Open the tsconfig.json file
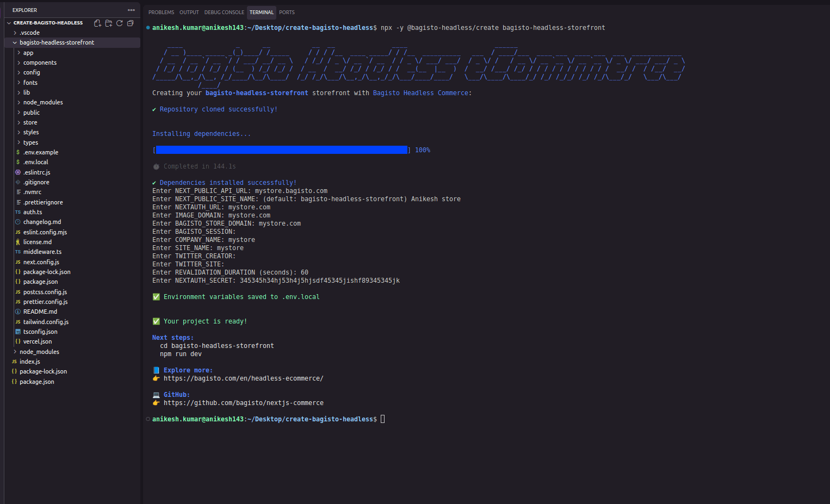The width and height of the screenshot is (830, 504). [40, 332]
